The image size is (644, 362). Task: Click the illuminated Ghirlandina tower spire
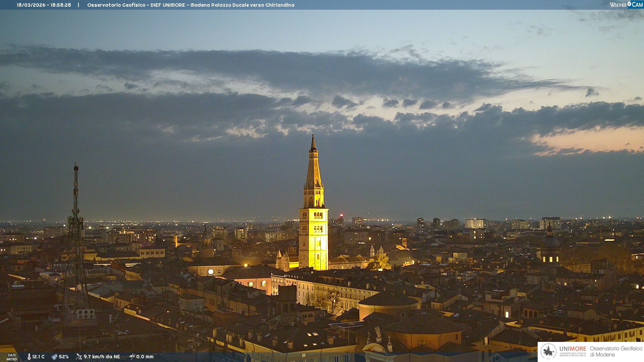click(313, 168)
